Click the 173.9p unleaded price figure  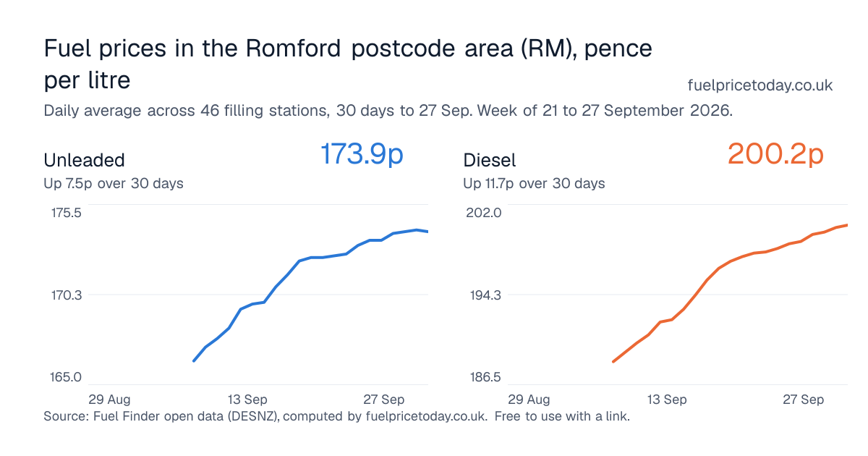362,154
